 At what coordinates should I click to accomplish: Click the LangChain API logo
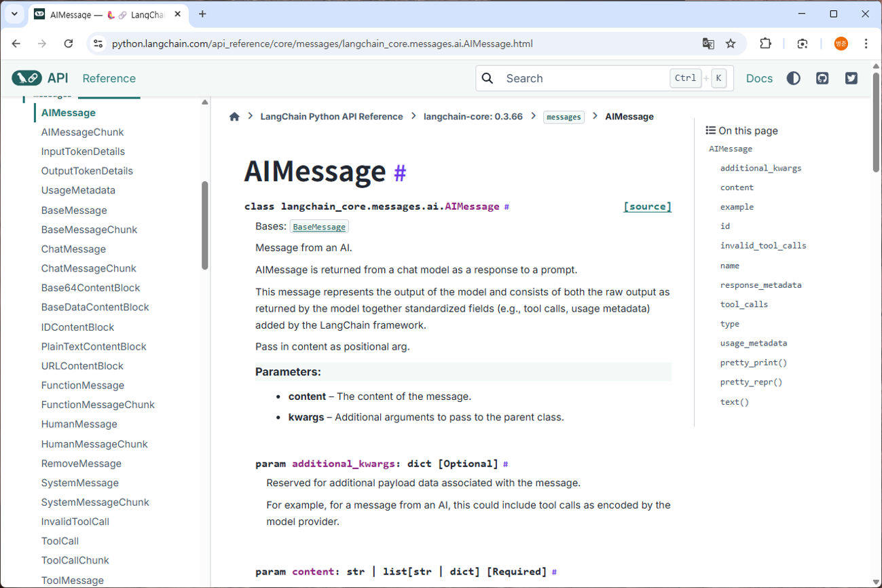click(39, 78)
